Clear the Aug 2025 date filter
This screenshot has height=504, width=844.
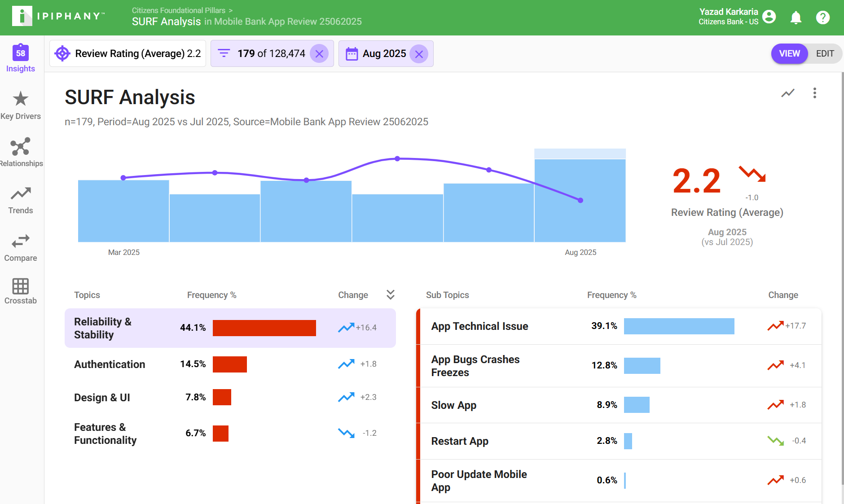coord(419,54)
